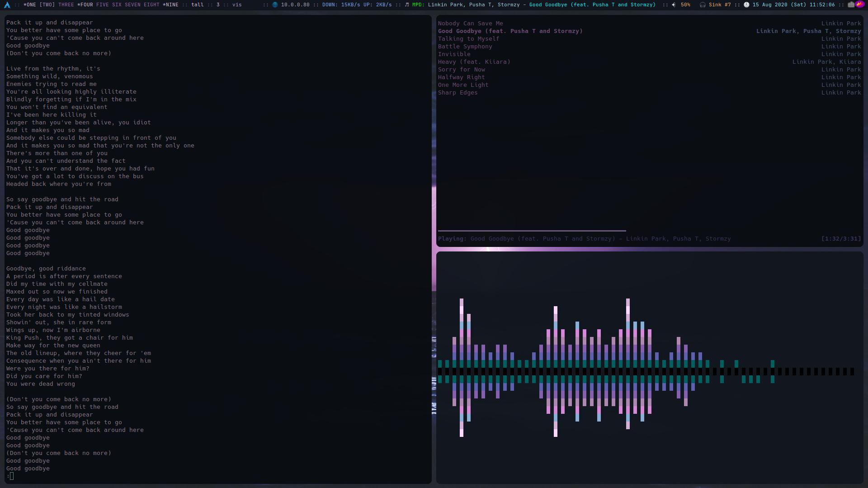Click lyric 'Headed back where you're from'

pyautogui.click(x=59, y=184)
